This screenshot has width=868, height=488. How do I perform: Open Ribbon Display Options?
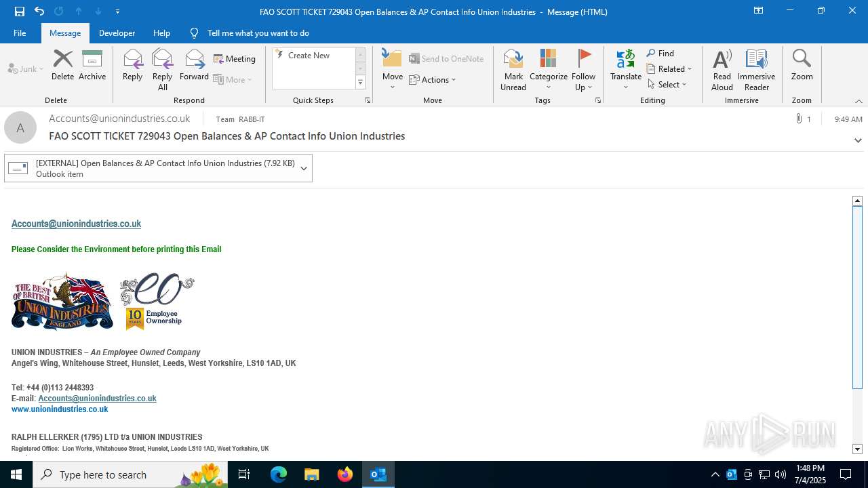758,11
